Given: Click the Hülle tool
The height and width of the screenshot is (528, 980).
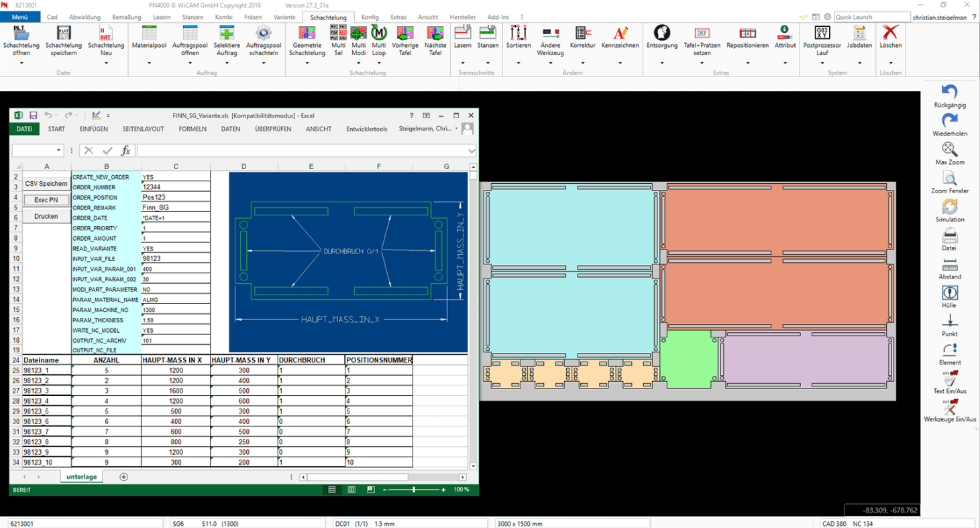Looking at the screenshot, I should point(950,293).
